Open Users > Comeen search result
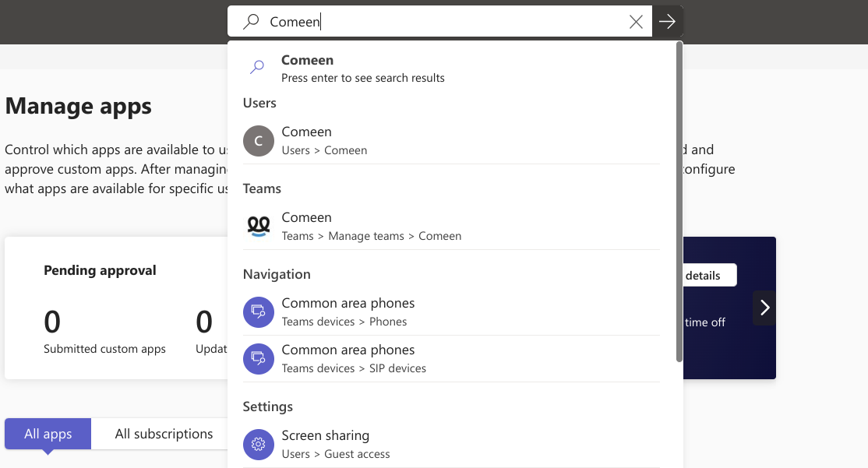This screenshot has height=468, width=868. click(451, 140)
